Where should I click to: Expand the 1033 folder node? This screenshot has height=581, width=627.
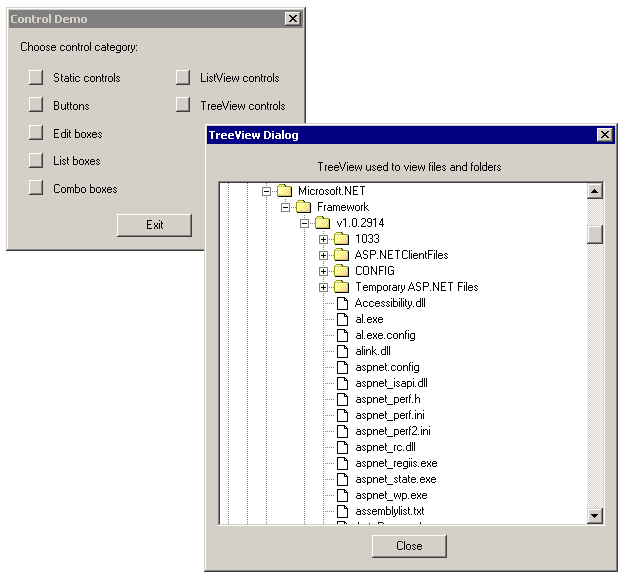click(x=324, y=239)
